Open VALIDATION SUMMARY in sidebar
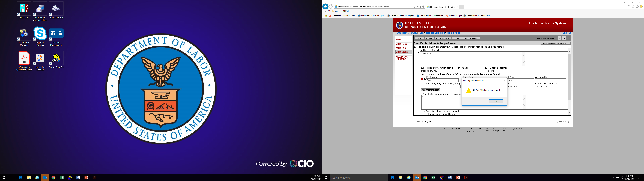 402,58
